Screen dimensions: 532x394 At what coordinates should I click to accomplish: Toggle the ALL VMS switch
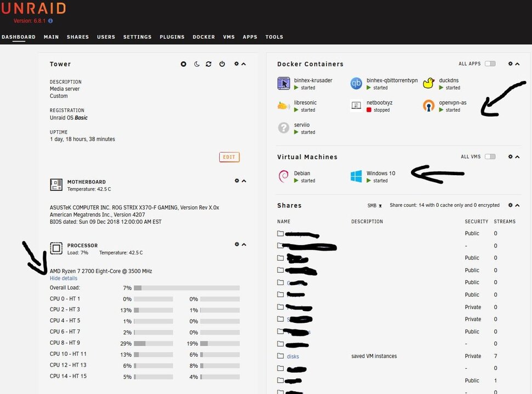pyautogui.click(x=490, y=157)
